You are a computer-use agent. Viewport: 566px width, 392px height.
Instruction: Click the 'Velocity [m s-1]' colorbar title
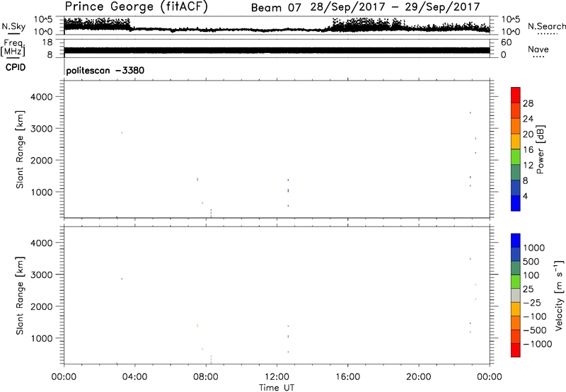(x=559, y=295)
